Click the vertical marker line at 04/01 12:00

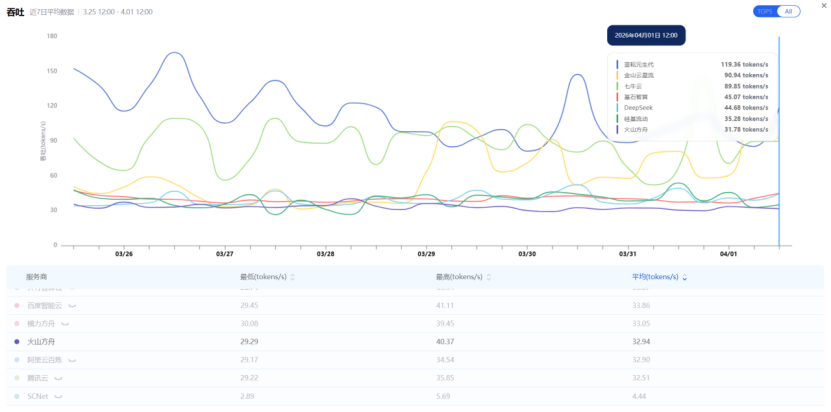tap(779, 141)
